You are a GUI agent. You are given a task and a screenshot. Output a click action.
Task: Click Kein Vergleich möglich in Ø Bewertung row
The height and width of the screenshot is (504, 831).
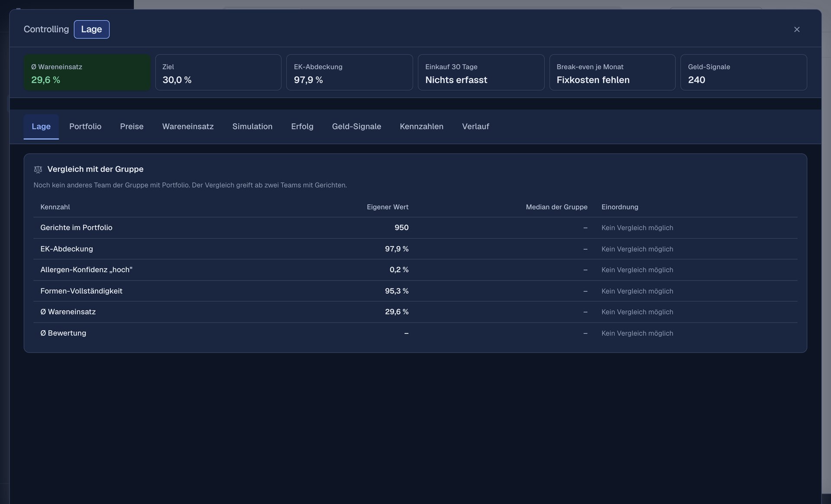click(x=637, y=333)
